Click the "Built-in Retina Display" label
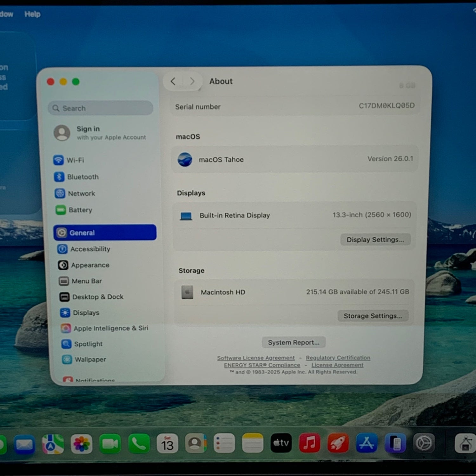Image resolution: width=476 pixels, height=476 pixels. (x=235, y=215)
